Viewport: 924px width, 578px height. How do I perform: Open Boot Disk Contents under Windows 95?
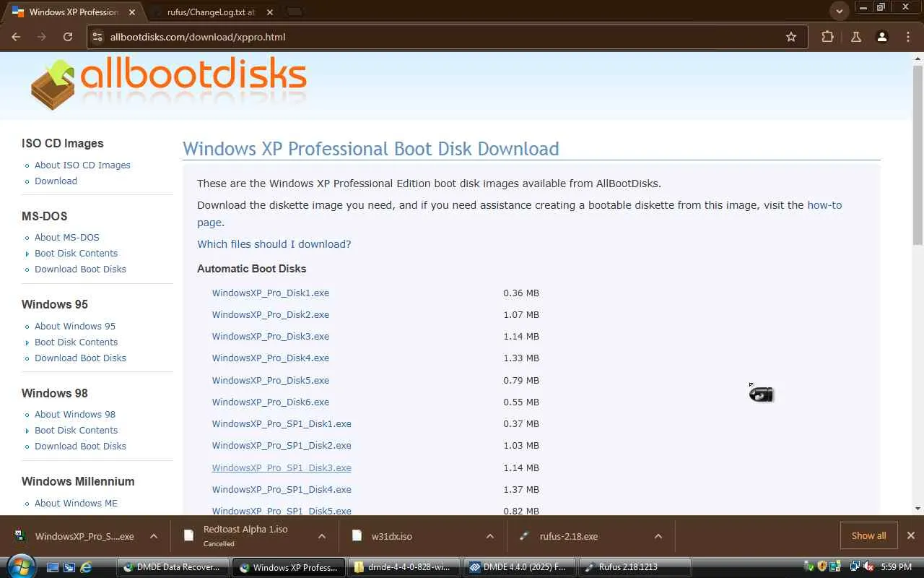[x=76, y=342]
